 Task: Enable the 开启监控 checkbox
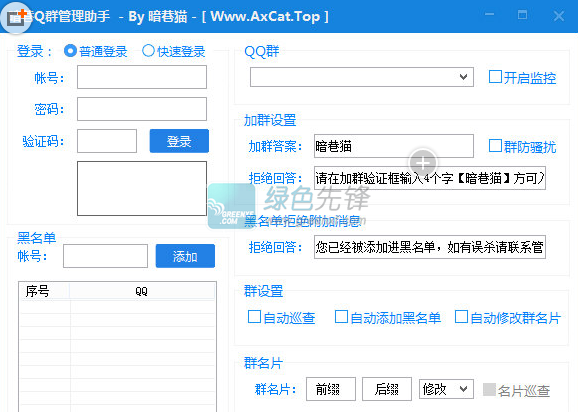pyautogui.click(x=522, y=78)
